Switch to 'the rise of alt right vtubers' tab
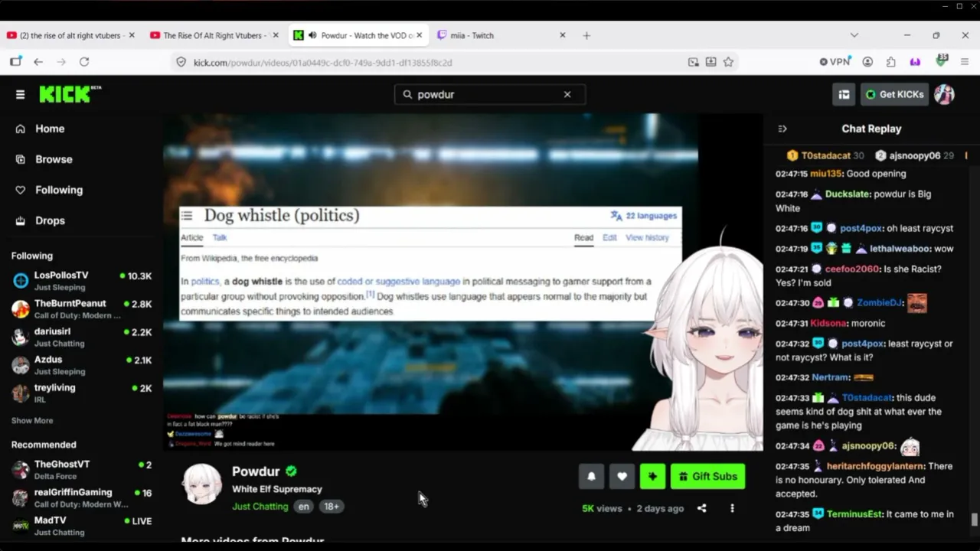Screen dimensions: 980x551 [70, 35]
